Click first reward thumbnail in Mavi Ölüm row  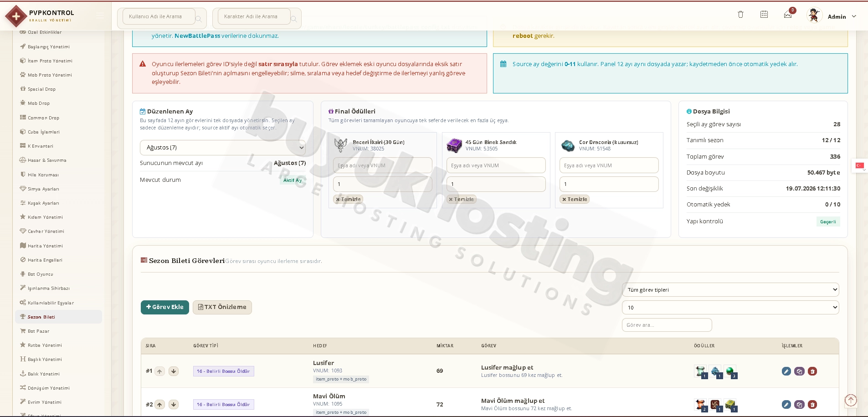click(x=701, y=405)
